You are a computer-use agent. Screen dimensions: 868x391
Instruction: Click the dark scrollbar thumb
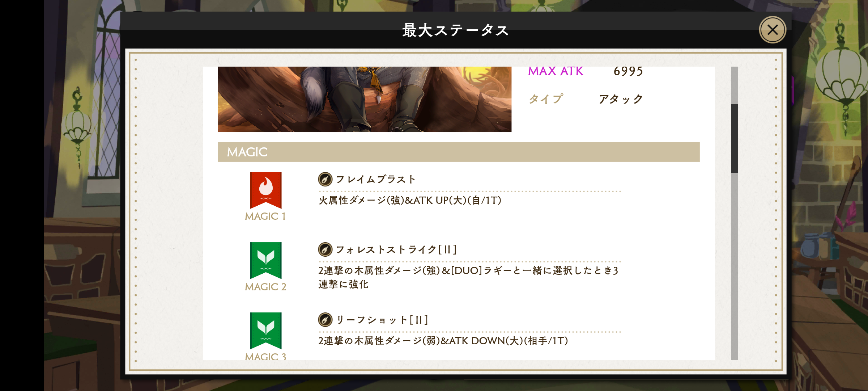tap(734, 138)
